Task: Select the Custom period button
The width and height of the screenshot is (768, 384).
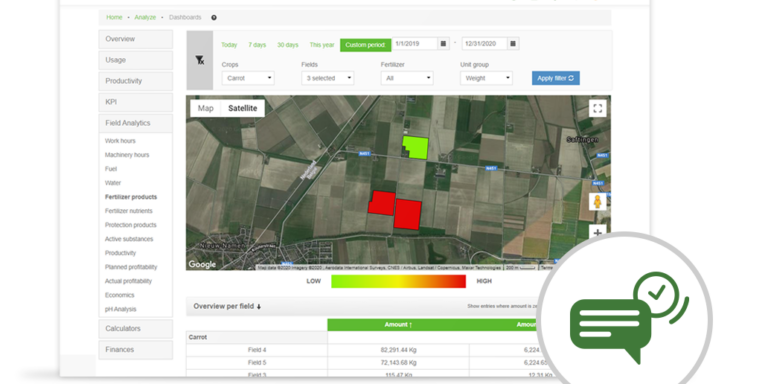Action: point(365,45)
